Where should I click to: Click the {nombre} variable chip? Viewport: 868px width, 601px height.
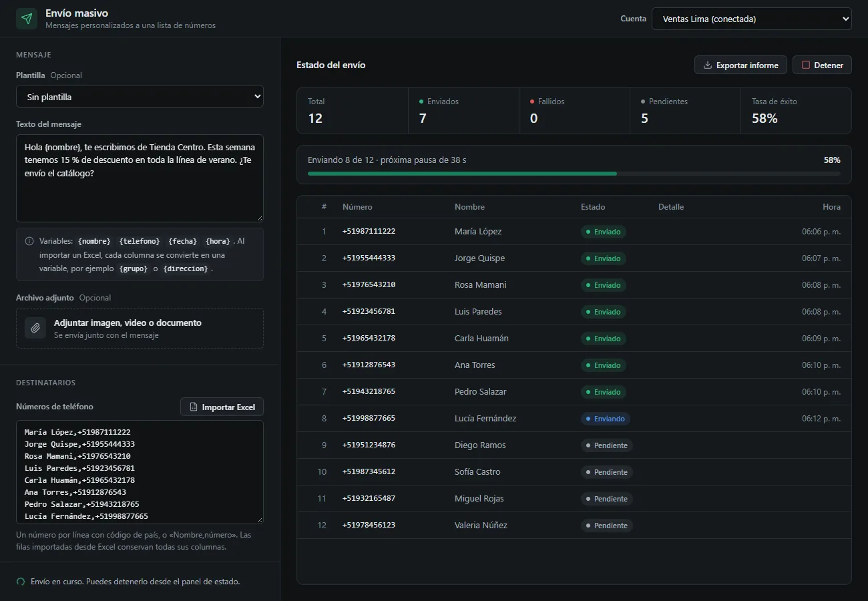click(94, 241)
